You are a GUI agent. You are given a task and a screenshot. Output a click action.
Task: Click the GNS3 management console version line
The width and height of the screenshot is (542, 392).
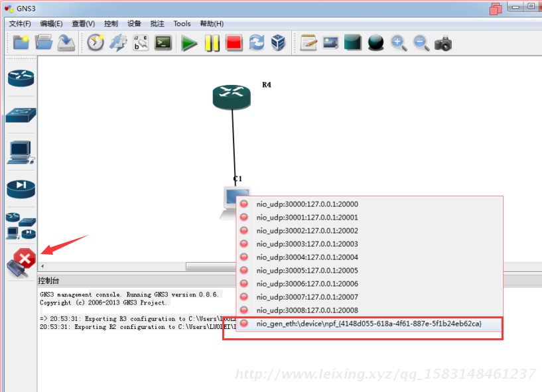coord(129,294)
